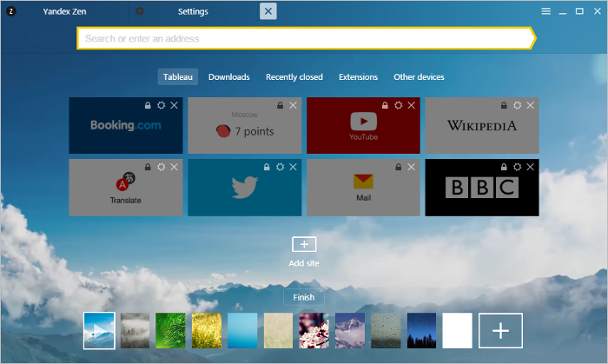
Task: Open the Mail tile
Action: tap(363, 188)
